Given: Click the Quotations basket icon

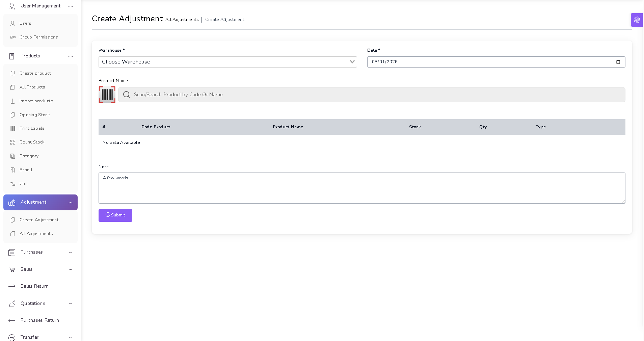Looking at the screenshot, I should tap(12, 304).
